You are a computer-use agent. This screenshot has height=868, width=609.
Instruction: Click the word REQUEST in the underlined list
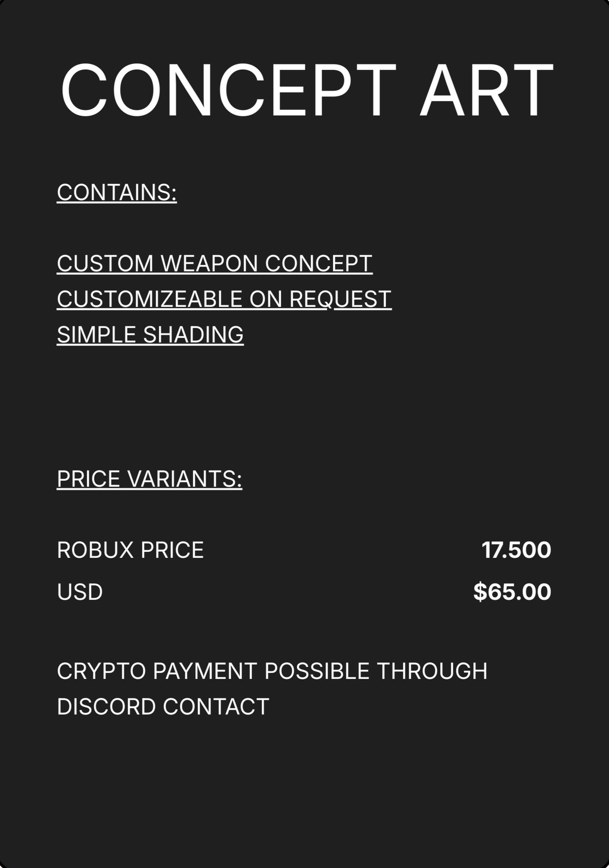[x=340, y=299]
